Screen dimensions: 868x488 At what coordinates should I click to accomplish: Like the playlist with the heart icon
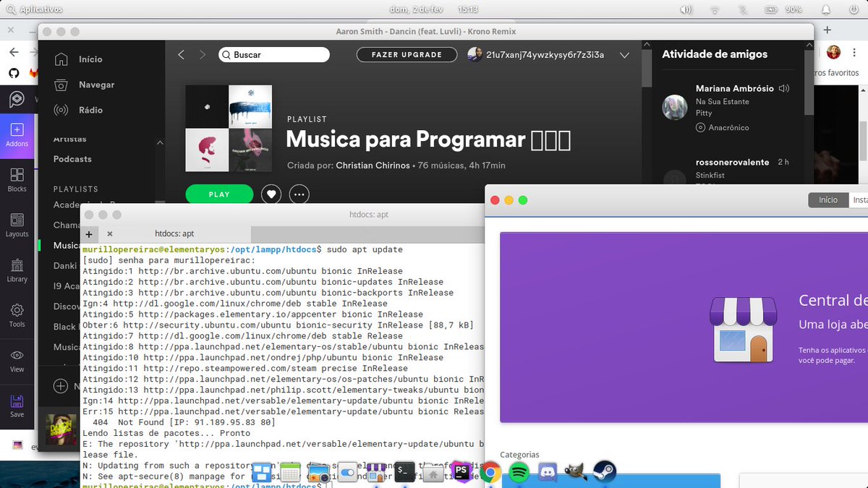(x=271, y=194)
